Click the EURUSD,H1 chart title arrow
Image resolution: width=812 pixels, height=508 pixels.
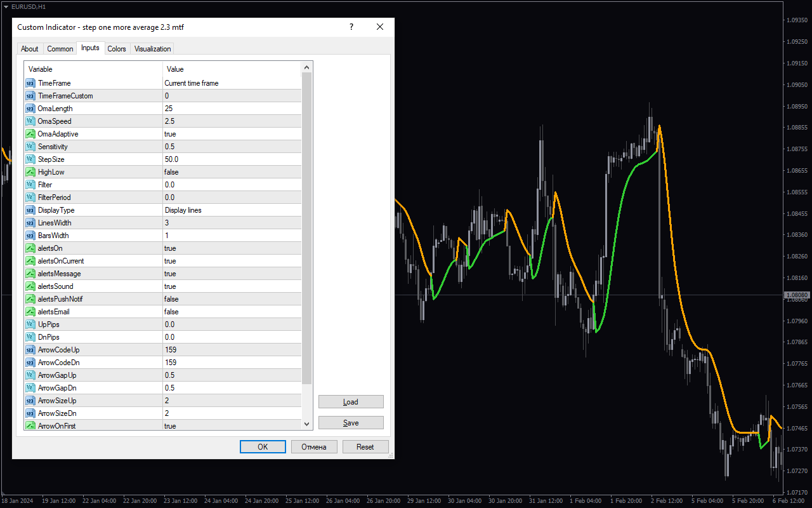[6, 6]
